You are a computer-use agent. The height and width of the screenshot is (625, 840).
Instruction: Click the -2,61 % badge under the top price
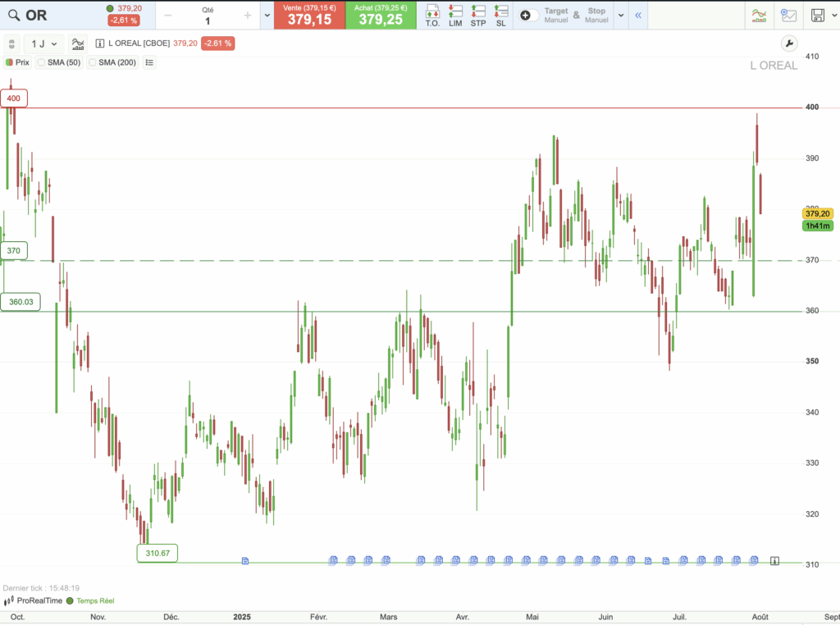coord(124,21)
